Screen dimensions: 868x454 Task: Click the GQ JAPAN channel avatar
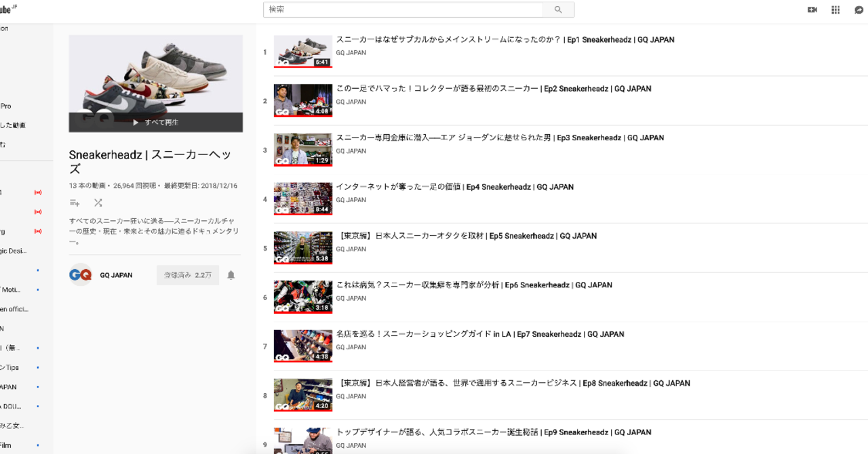coord(80,274)
